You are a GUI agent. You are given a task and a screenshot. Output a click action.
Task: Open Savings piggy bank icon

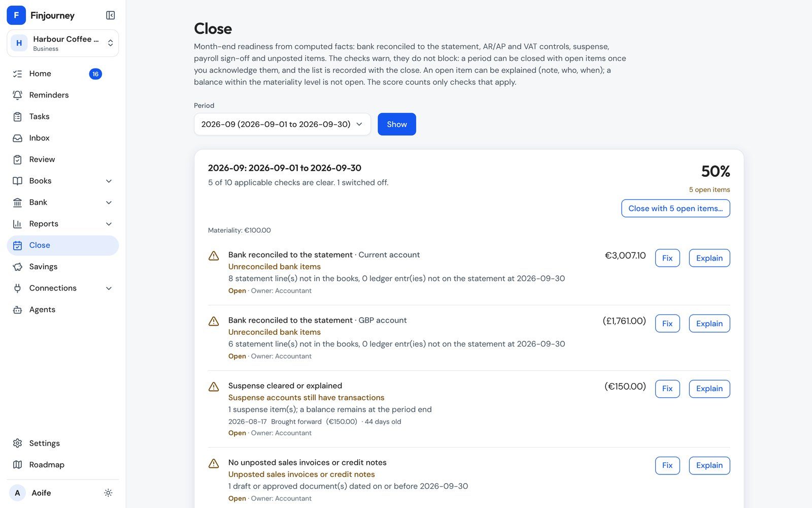tap(17, 267)
